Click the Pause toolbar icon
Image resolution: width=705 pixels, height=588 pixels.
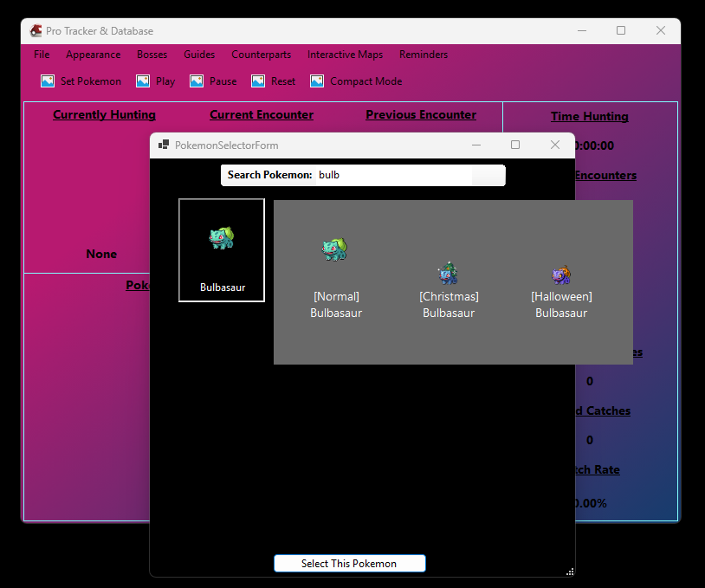pyautogui.click(x=197, y=81)
